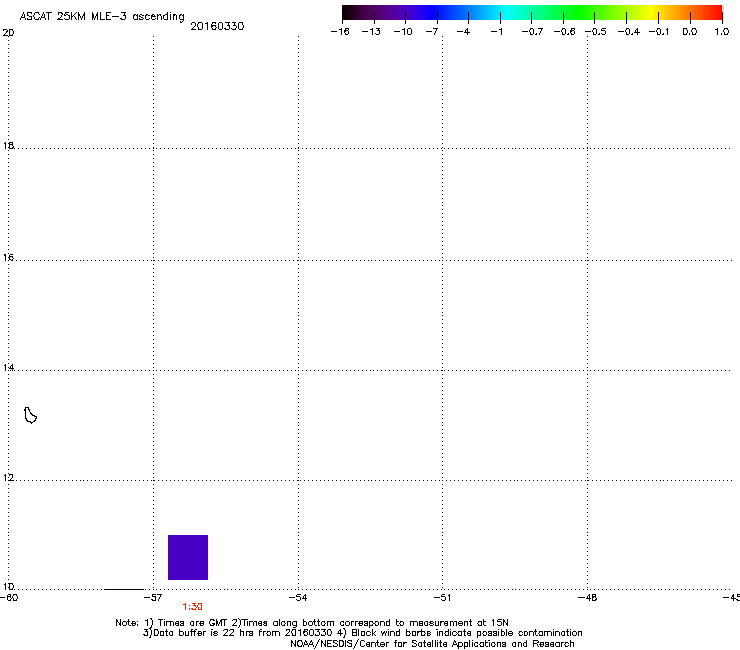
Task: Click the longitude -60 axis label
Action: (9, 598)
